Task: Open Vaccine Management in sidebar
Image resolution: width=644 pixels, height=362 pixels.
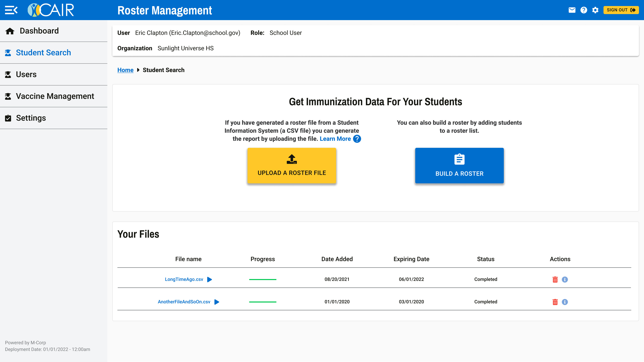Action: (x=55, y=96)
